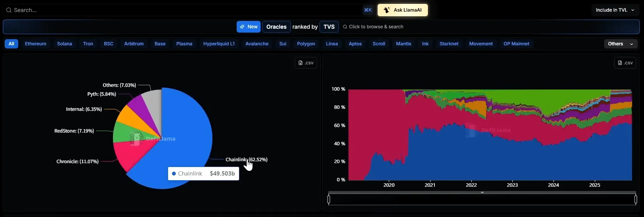Image resolution: width=644 pixels, height=217 pixels.
Task: Download the pie chart .csv file
Action: coord(306,63)
